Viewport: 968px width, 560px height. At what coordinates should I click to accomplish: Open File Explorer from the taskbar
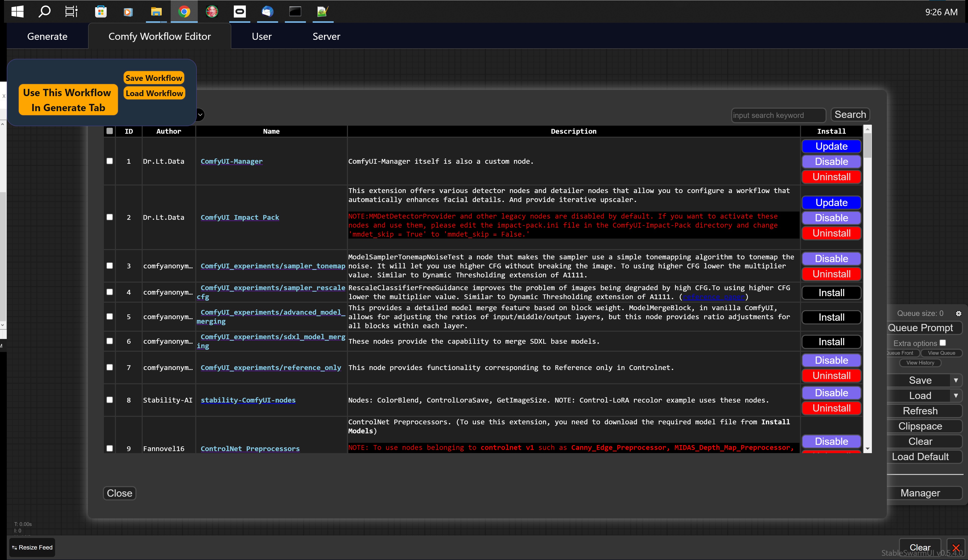156,12
